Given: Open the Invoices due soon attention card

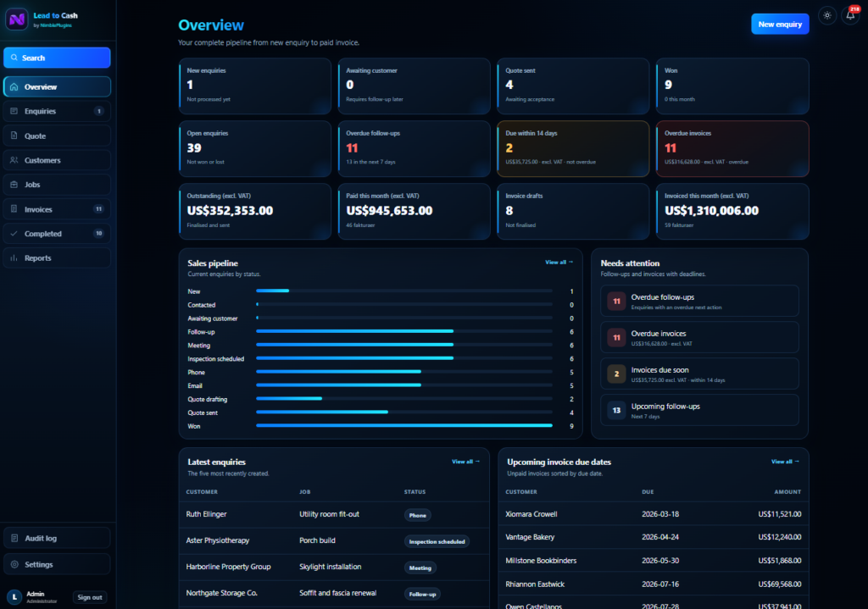Looking at the screenshot, I should coord(699,374).
